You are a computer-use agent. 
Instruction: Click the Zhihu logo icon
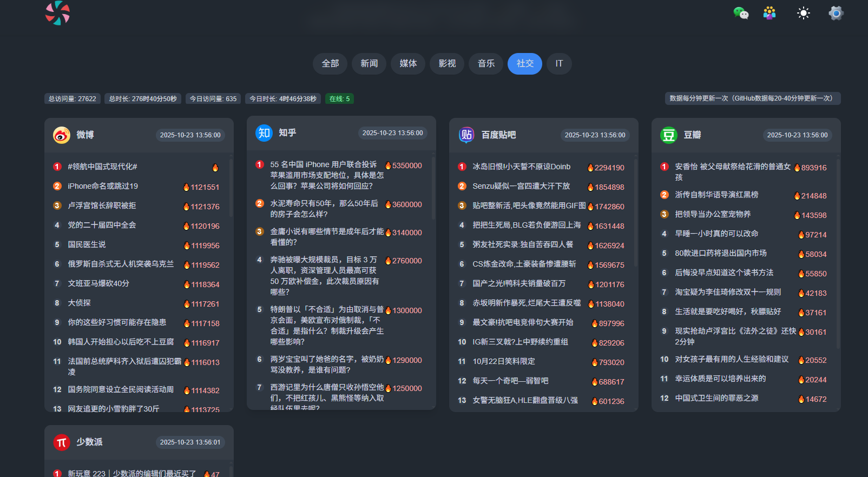264,133
